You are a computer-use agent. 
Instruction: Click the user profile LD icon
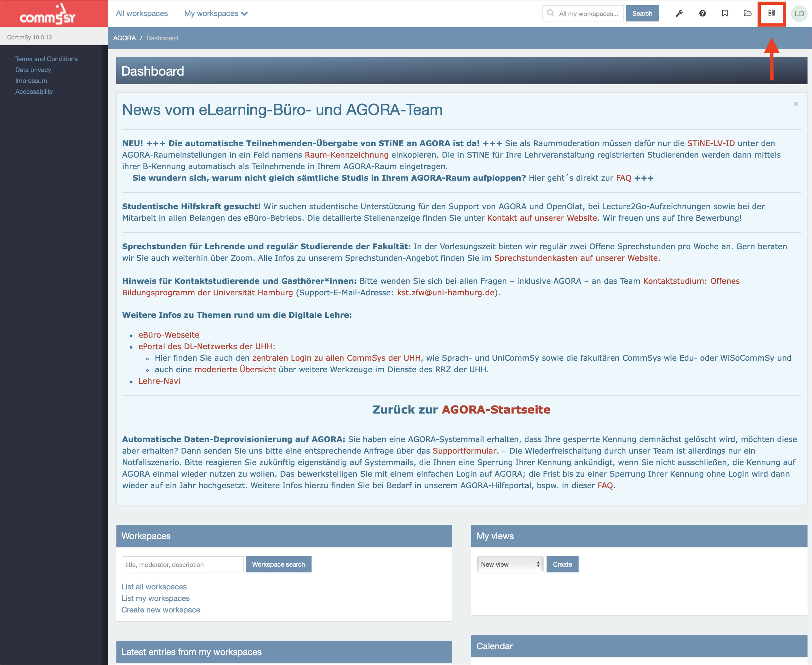click(799, 13)
